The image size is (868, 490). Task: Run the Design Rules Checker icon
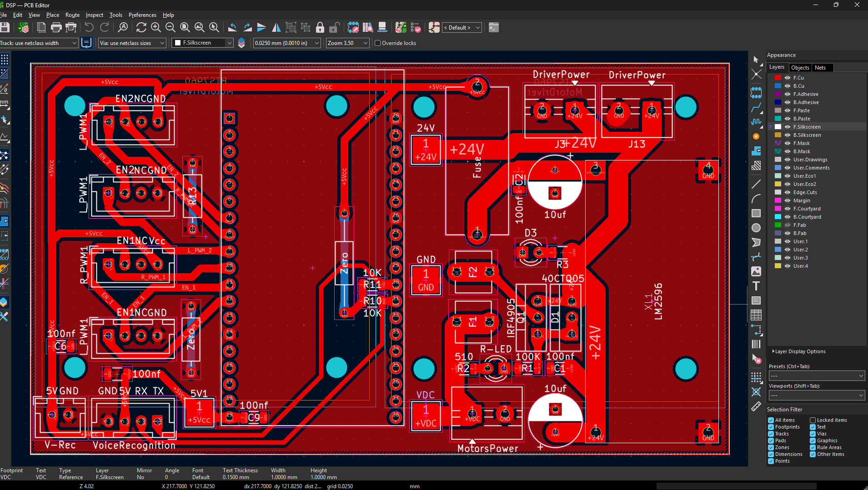coord(416,27)
